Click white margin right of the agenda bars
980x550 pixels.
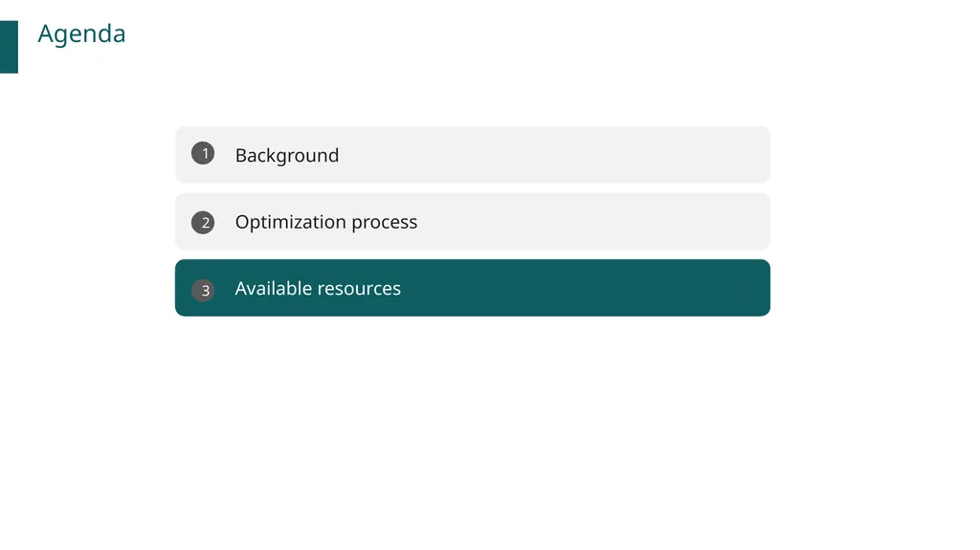coord(875,221)
